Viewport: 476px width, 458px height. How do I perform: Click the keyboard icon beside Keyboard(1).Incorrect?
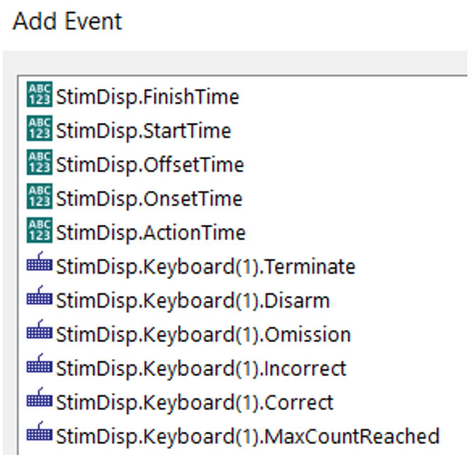[x=39, y=368]
